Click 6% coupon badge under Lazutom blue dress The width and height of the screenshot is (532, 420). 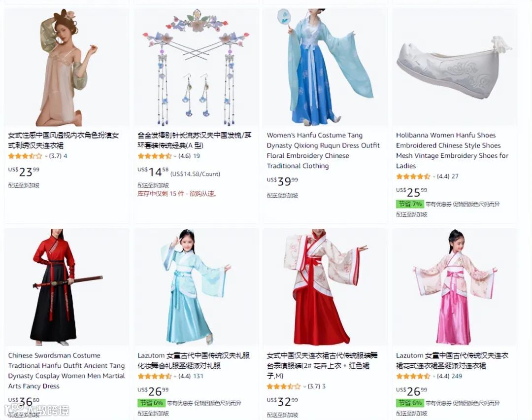151,403
